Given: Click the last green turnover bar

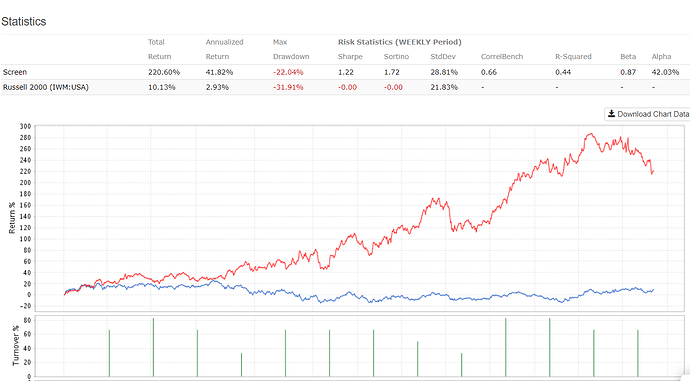Looking at the screenshot, I should click(638, 353).
